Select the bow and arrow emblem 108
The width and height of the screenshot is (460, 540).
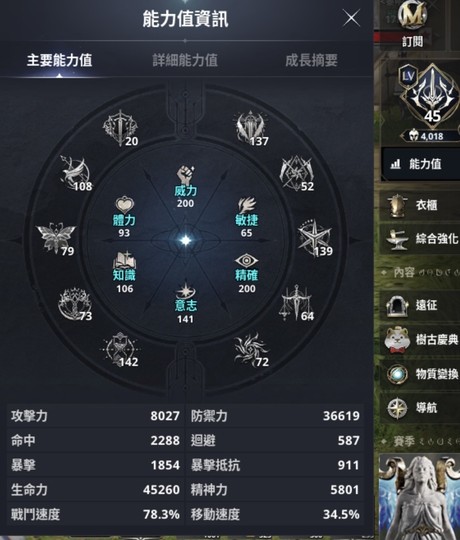[76, 173]
